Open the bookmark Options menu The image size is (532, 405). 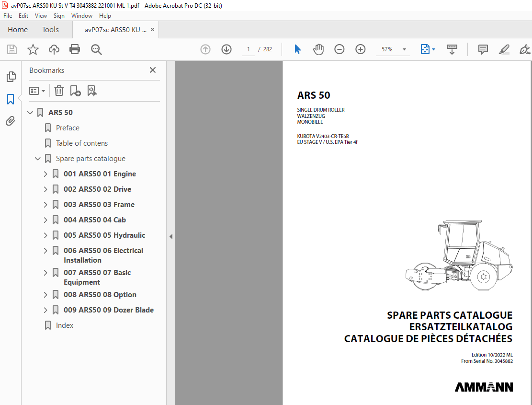tap(37, 91)
